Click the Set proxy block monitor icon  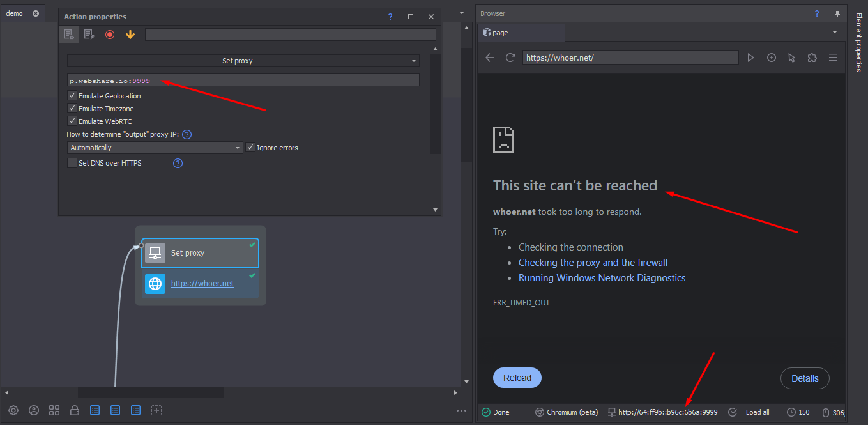155,253
